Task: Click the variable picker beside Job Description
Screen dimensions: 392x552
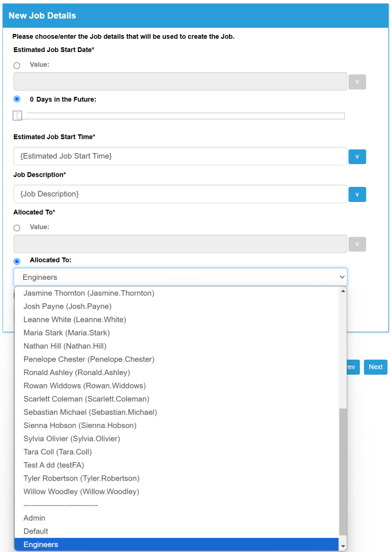Action: (x=357, y=194)
